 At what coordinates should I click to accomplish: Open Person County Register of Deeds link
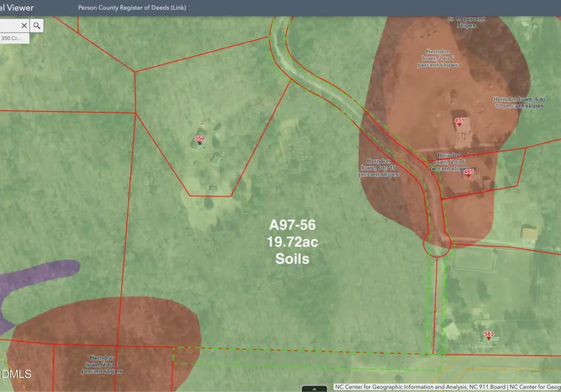pos(132,7)
